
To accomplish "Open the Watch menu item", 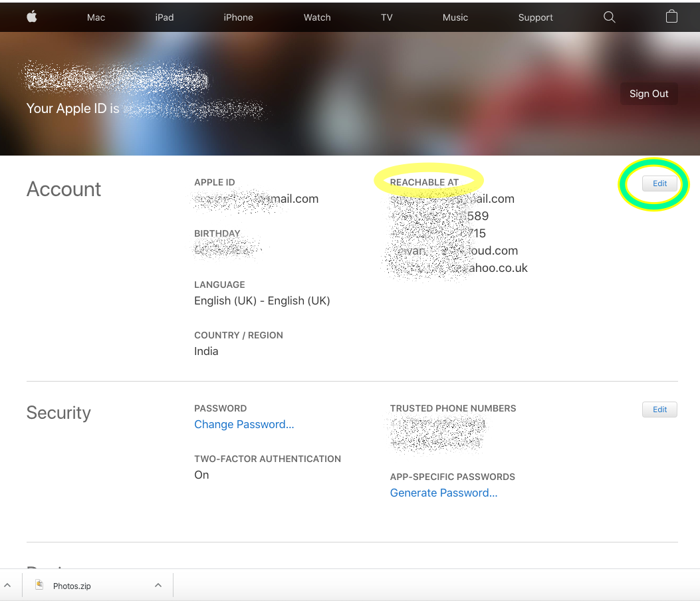I will (317, 17).
